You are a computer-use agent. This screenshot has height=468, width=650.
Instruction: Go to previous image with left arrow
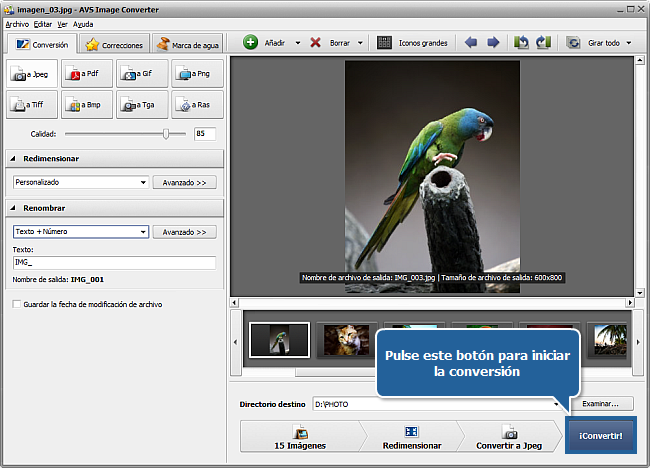[x=471, y=42]
